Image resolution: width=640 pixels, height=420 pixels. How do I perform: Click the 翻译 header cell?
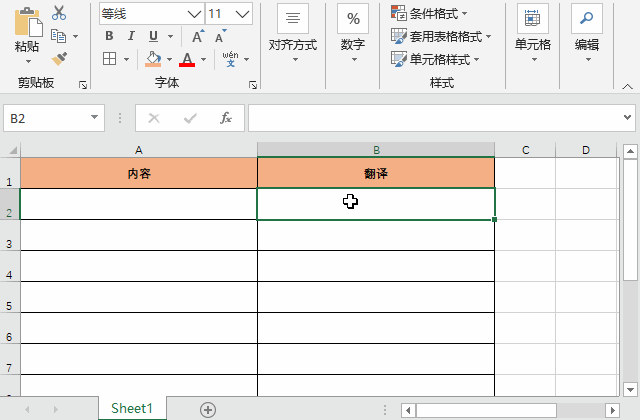pyautogui.click(x=376, y=173)
